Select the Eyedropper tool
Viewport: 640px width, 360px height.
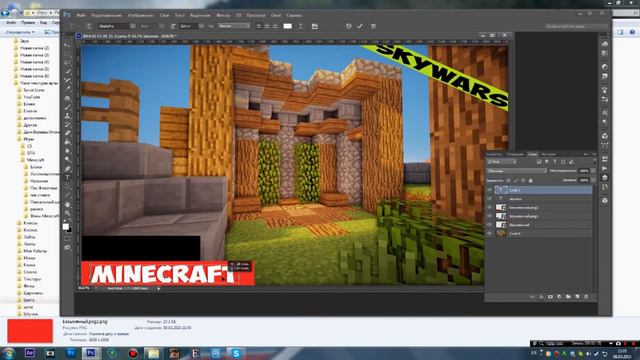point(67,89)
